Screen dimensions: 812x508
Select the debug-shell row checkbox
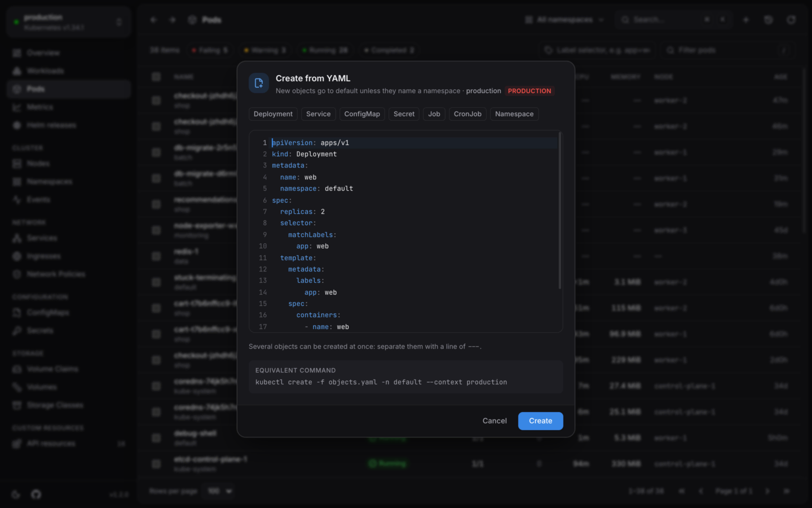pos(156,438)
